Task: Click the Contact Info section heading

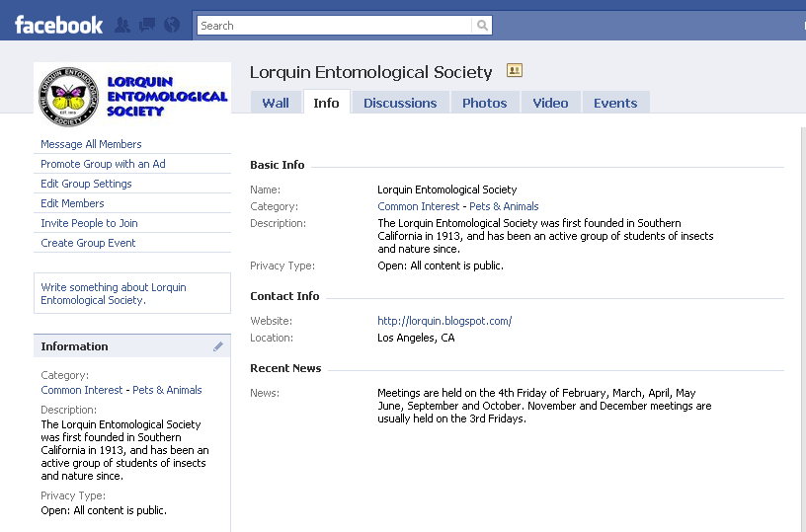Action: click(284, 296)
